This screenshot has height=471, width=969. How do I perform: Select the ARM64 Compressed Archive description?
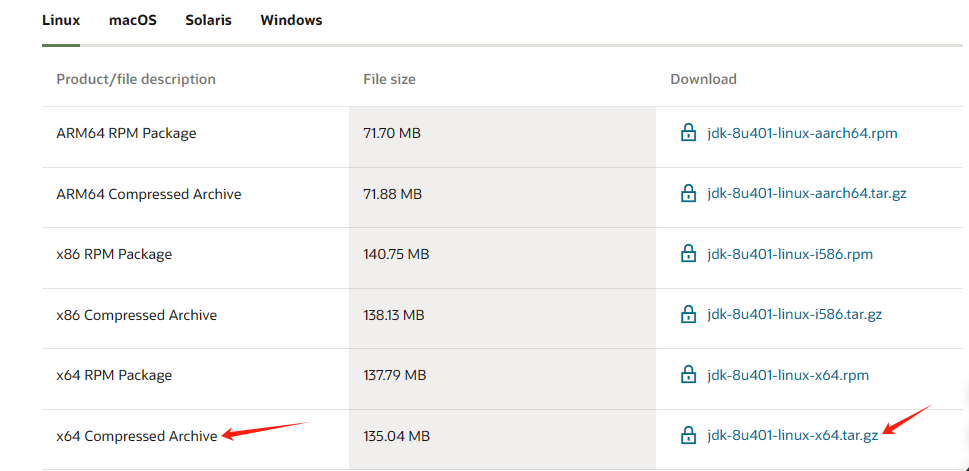tap(148, 194)
